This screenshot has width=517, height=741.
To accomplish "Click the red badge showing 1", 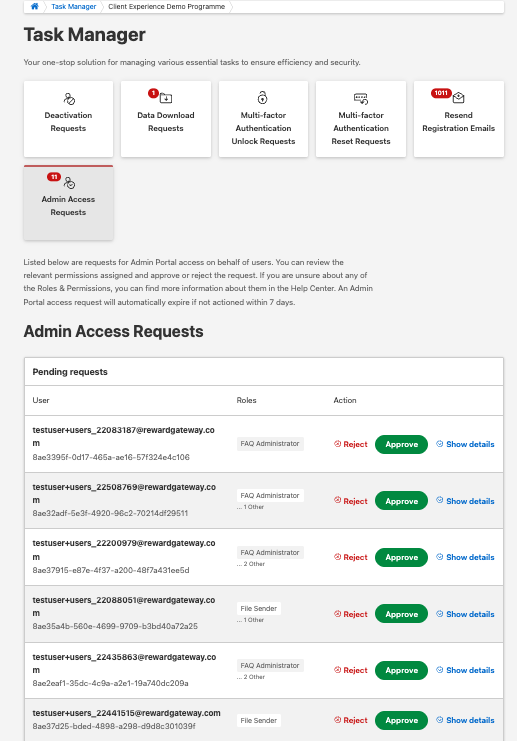I will click(x=153, y=93).
